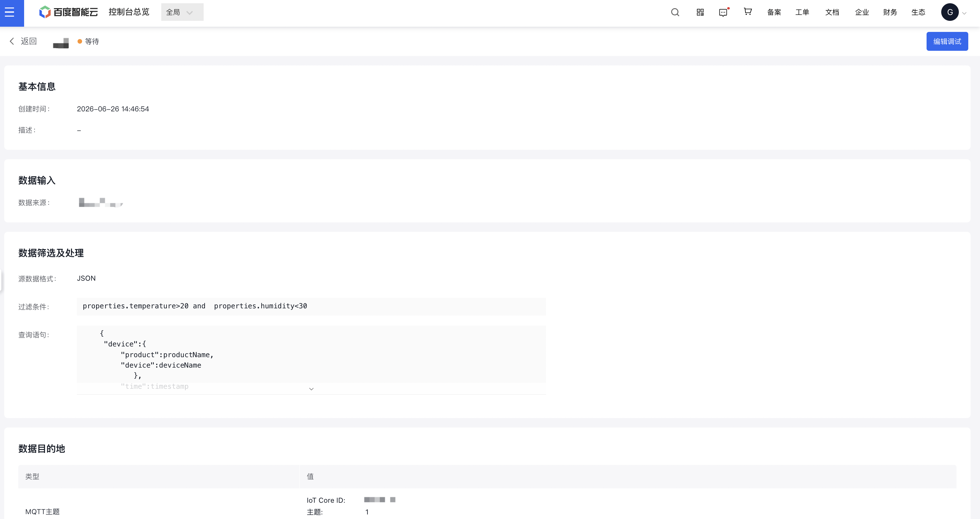Click the 数据目的地 section heading

tap(41, 449)
